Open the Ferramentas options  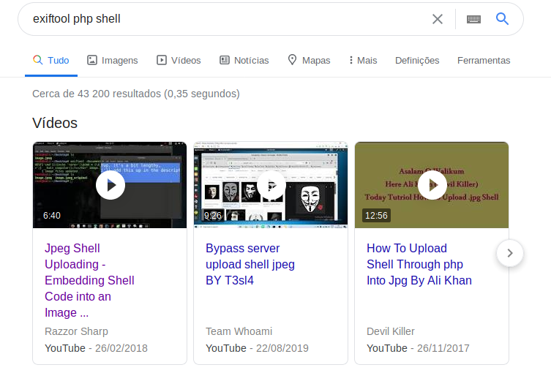click(x=484, y=61)
